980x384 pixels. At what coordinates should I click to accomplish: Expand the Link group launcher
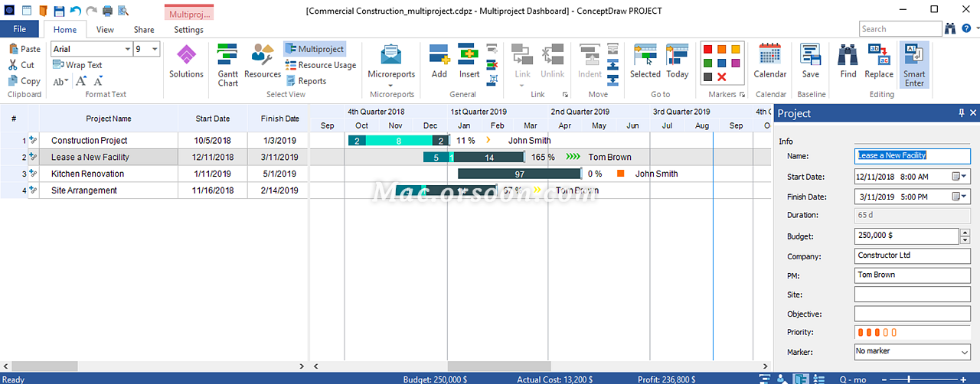[565, 95]
